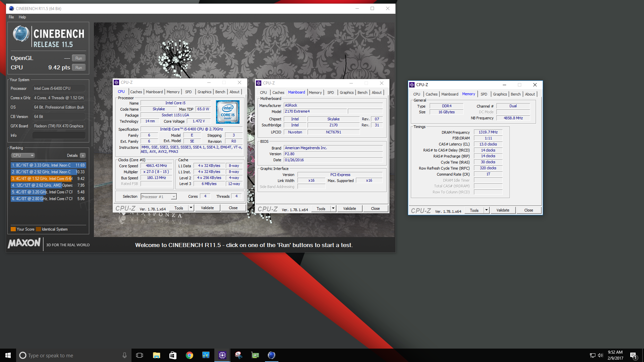644x362 pixels.
Task: Click the Details label in Ranking panel
Action: (72, 156)
